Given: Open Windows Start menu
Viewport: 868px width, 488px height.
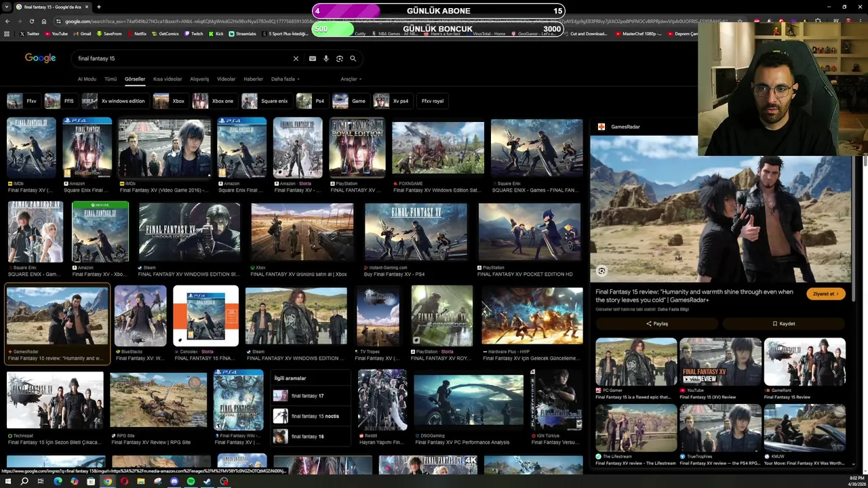Looking at the screenshot, I should point(7,481).
